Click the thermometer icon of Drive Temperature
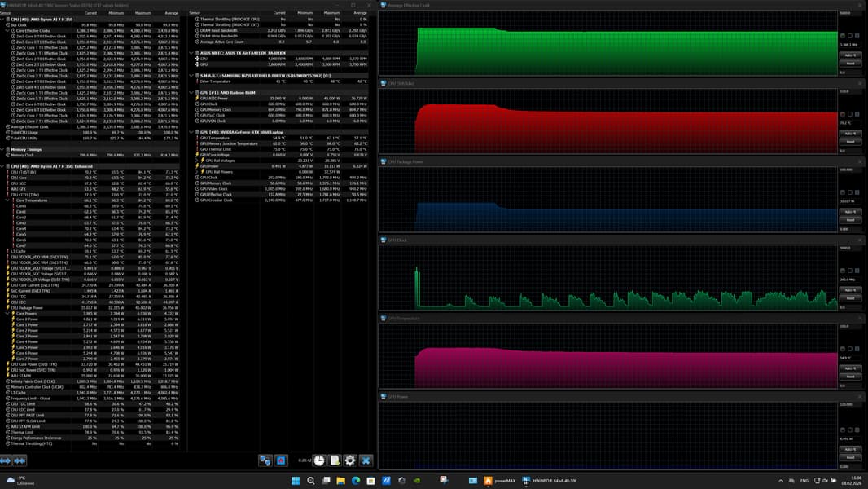Image resolution: width=868 pixels, height=489 pixels. pyautogui.click(x=197, y=81)
